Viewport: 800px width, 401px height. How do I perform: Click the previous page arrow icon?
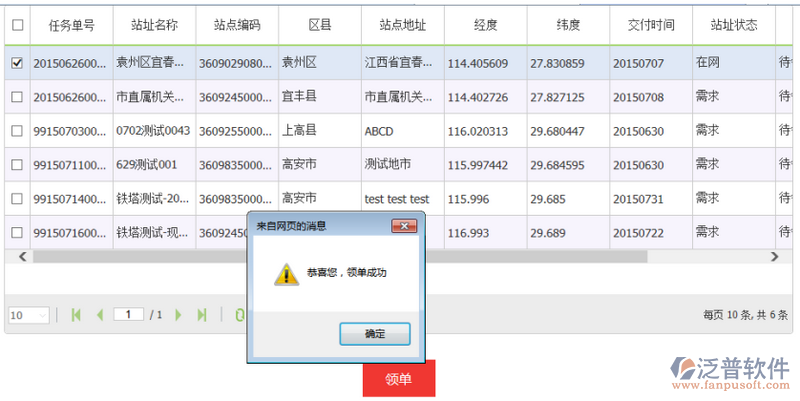click(x=99, y=315)
